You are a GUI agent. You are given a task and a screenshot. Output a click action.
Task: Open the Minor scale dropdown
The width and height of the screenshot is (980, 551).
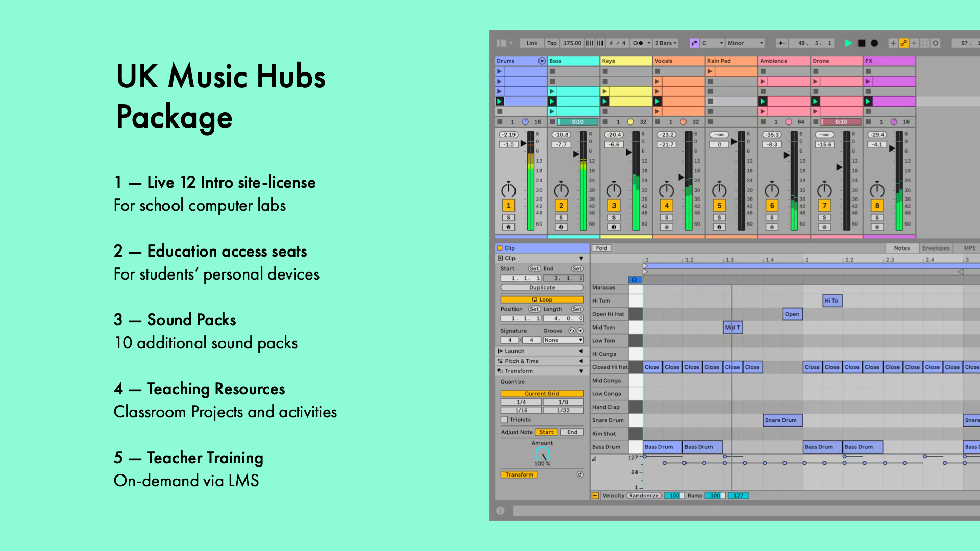pos(745,43)
